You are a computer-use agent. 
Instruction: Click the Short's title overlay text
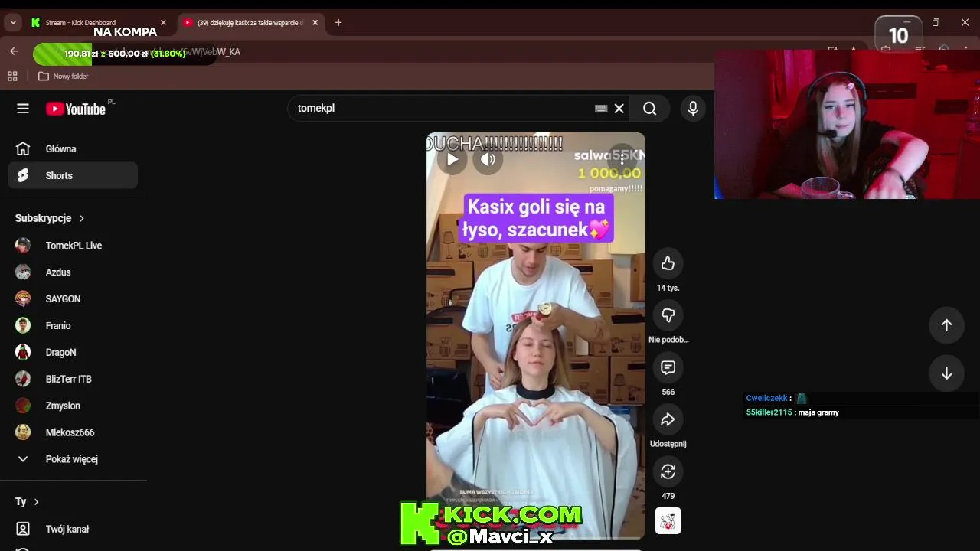point(536,218)
